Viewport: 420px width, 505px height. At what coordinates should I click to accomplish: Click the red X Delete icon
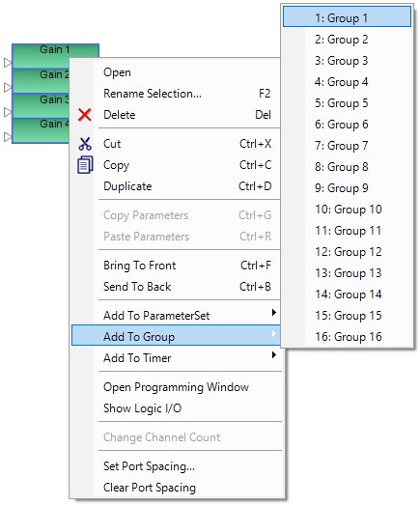point(85,115)
